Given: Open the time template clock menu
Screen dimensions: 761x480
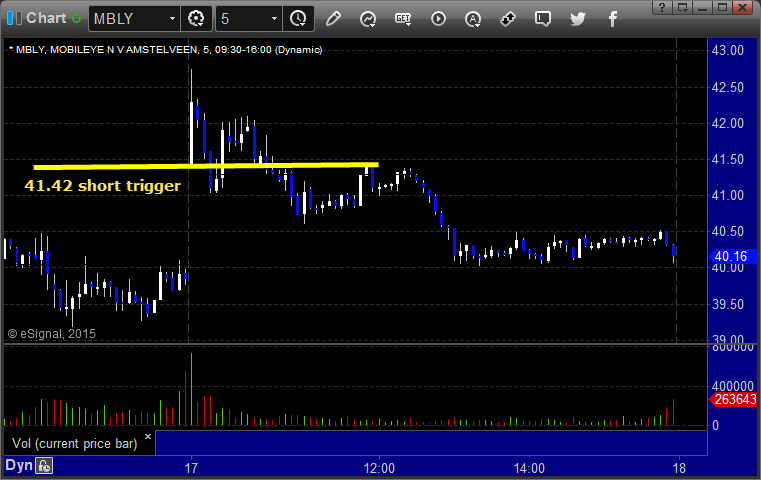Looking at the screenshot, I should click(298, 18).
